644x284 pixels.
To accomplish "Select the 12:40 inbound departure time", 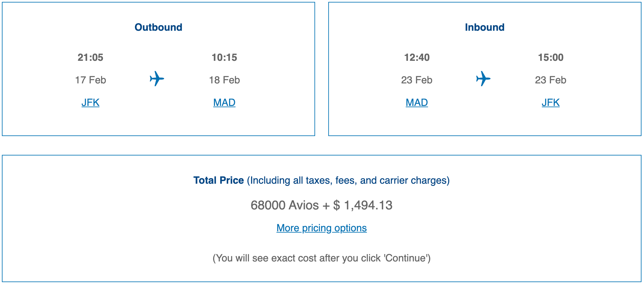I will tap(417, 57).
